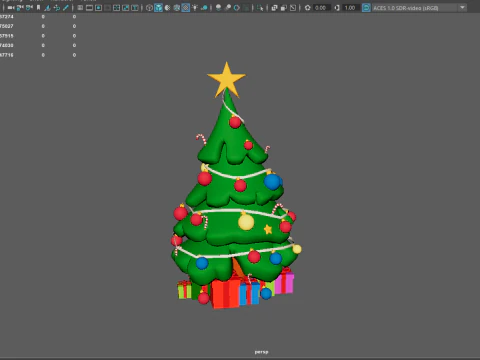The height and width of the screenshot is (360, 480).
Task: Click the camera Bookmarks icon
Action: coord(38,8)
